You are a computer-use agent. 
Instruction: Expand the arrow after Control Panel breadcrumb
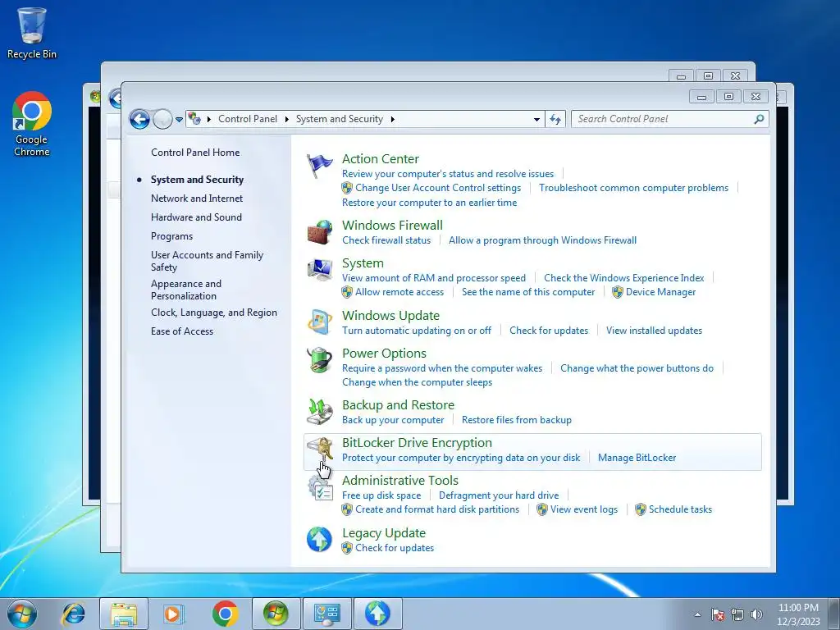(286, 119)
